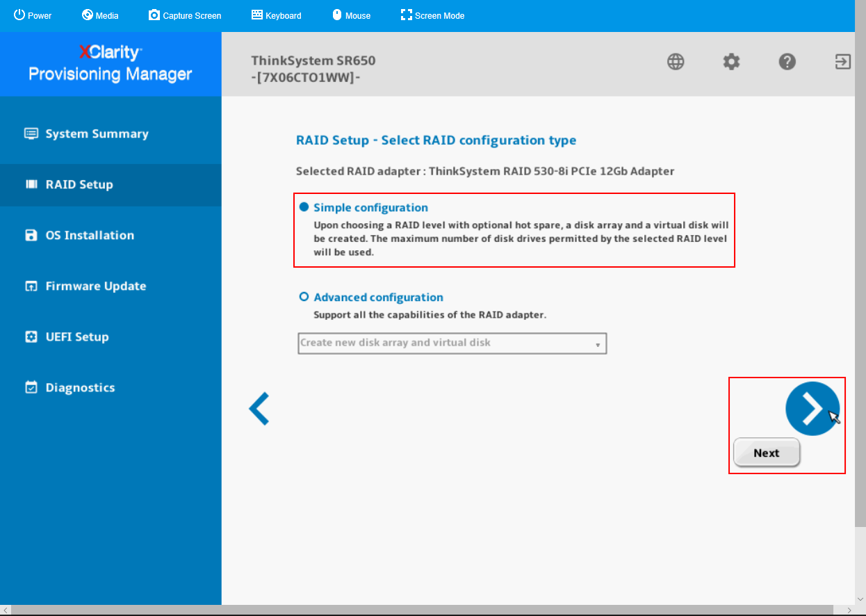Click the back arrow chevron

(x=259, y=409)
